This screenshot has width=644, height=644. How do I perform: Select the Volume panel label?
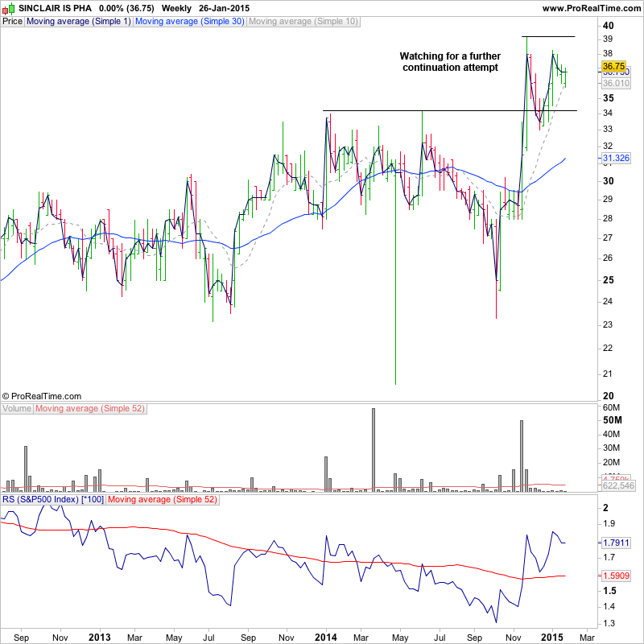pos(17,409)
